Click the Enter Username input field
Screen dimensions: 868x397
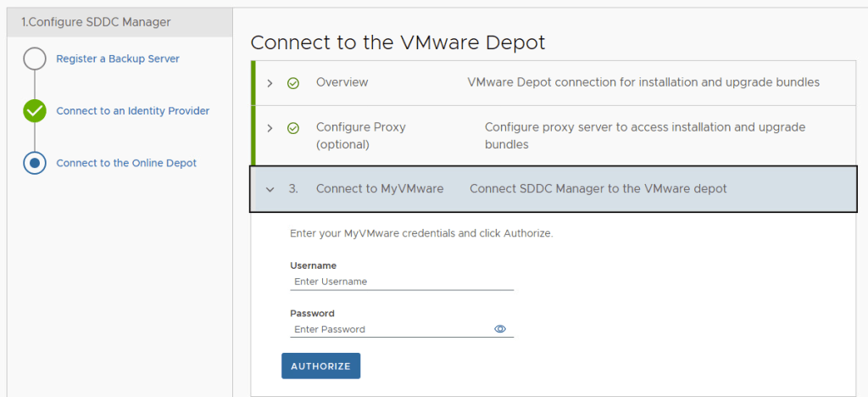click(401, 282)
